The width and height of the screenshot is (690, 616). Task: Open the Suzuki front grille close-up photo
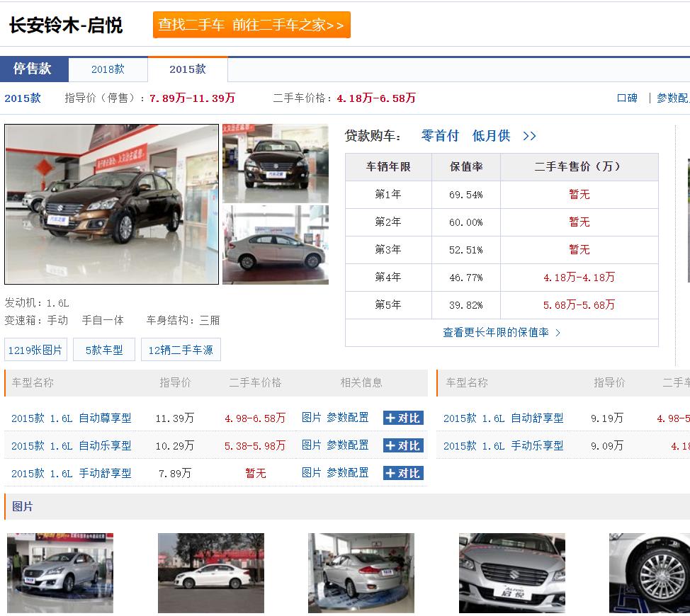tap(511, 573)
